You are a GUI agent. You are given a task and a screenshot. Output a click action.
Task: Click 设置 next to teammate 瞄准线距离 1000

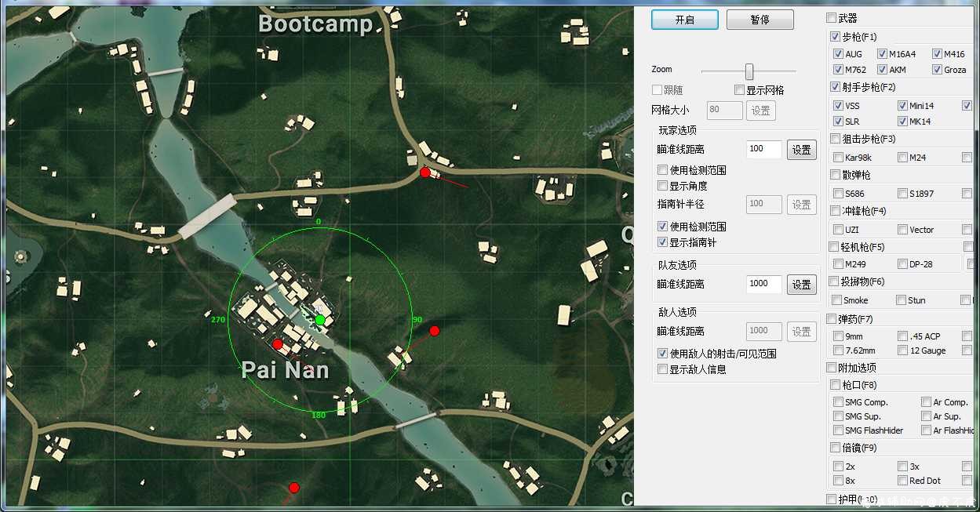pos(802,284)
